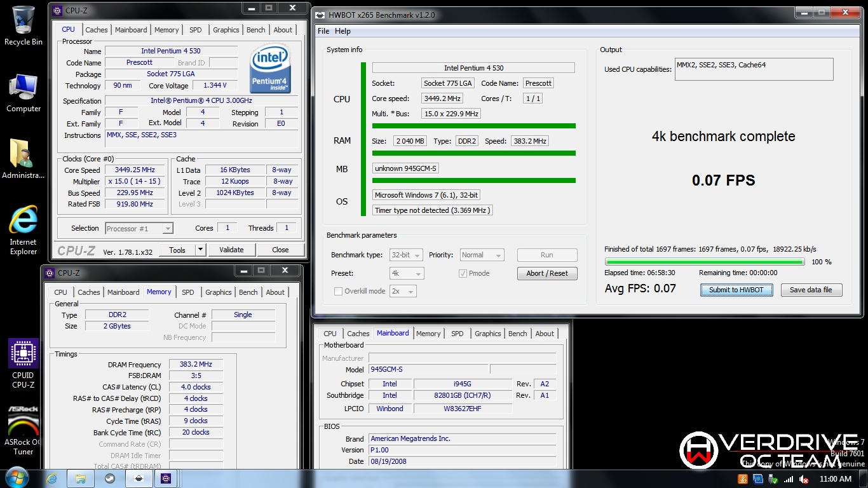Switch to Mainboard tab in top CPU-Z window
868x488 pixels.
coord(131,30)
